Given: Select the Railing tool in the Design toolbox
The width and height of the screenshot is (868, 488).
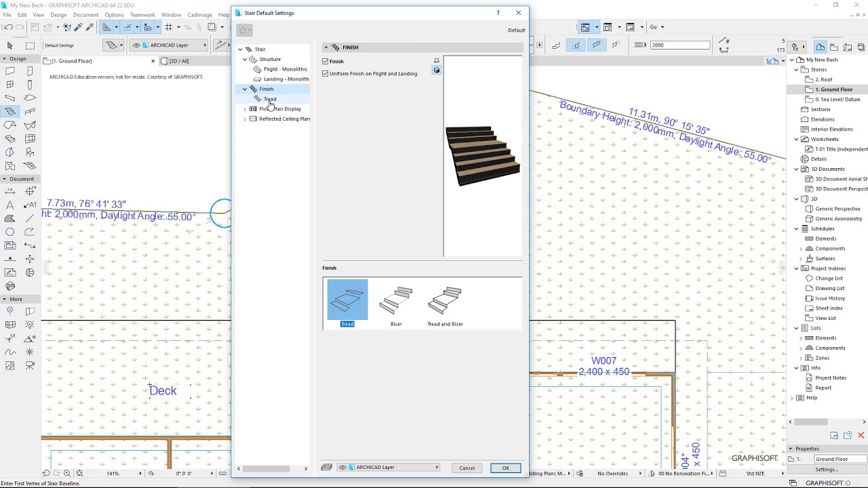Looking at the screenshot, I should (x=30, y=112).
